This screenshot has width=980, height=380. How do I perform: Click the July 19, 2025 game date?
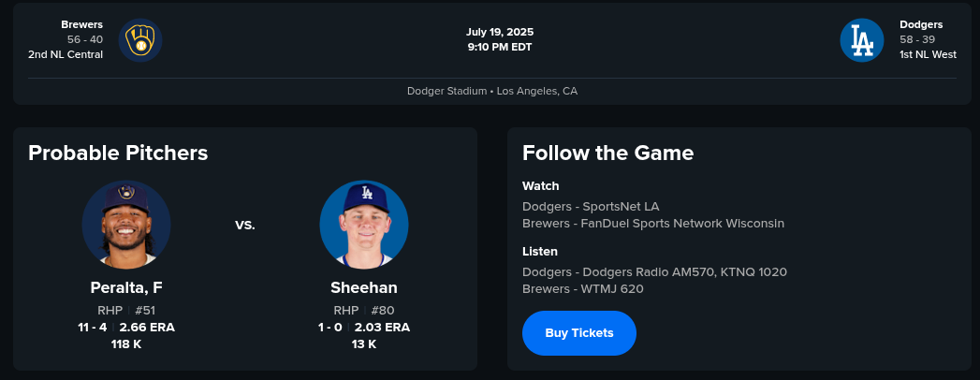[x=500, y=32]
